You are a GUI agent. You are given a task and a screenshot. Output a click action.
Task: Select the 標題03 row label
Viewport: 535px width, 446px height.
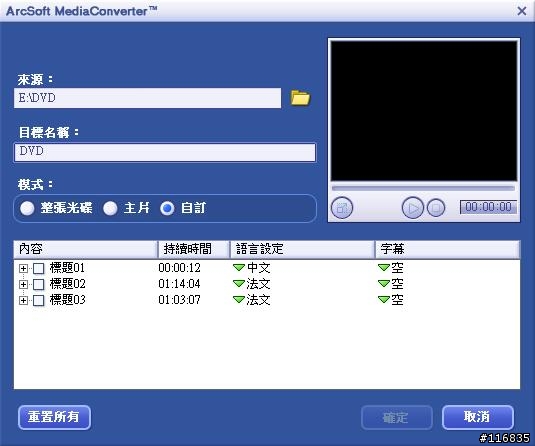(x=67, y=300)
